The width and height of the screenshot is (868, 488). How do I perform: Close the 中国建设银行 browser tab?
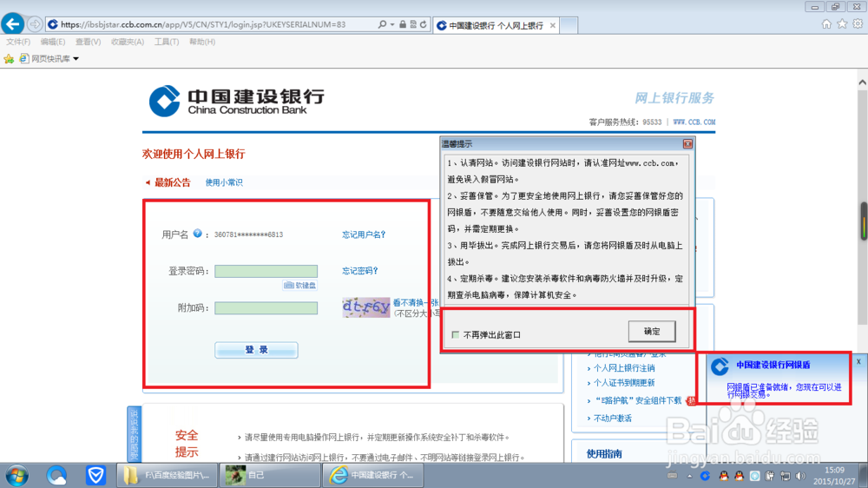(x=552, y=25)
